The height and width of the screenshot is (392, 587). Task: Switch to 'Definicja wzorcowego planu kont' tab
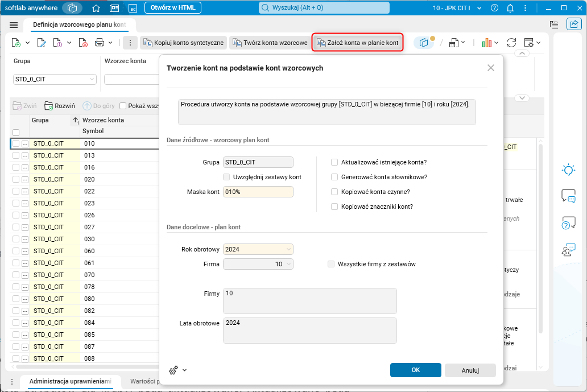(79, 25)
